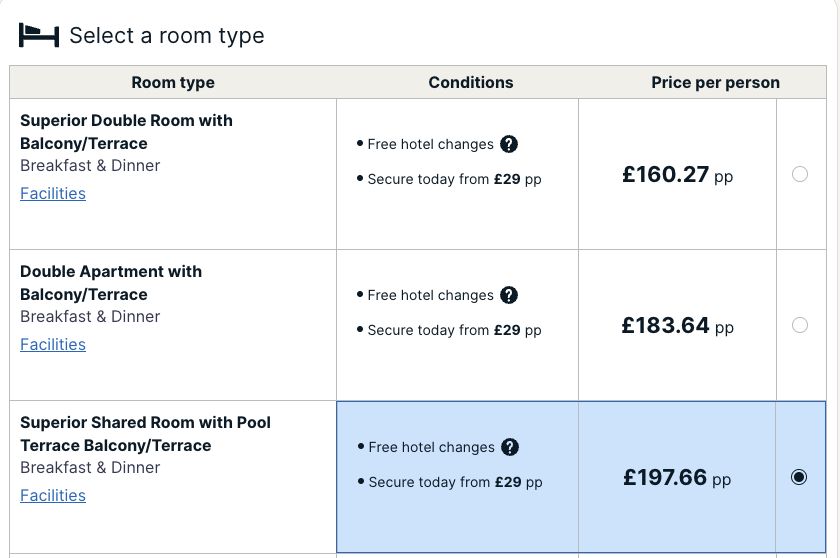The width and height of the screenshot is (840, 558).
Task: Open Facilities link for Superior Shared Room
Action: (53, 495)
